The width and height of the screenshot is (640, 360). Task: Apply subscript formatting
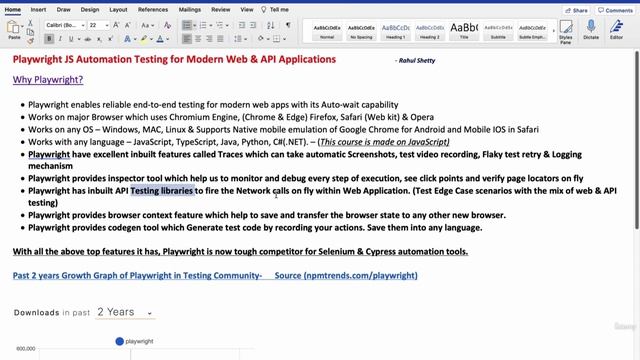tap(99, 39)
